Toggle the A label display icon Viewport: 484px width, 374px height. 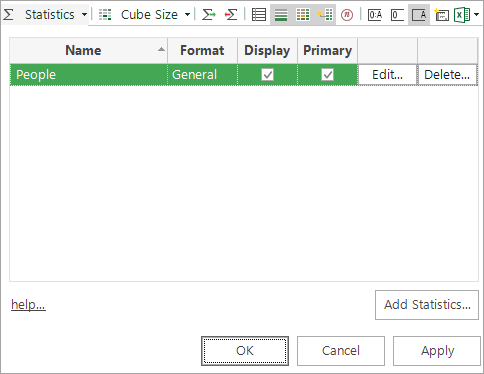point(419,15)
